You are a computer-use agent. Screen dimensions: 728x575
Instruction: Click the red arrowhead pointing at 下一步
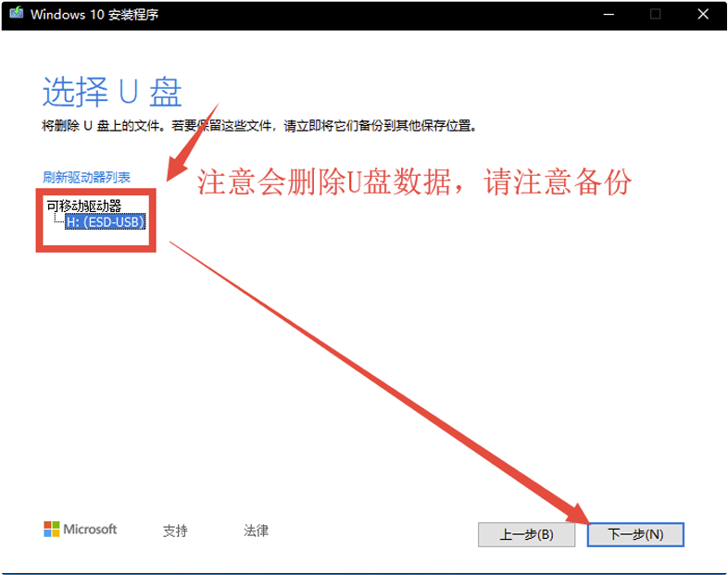coord(579,514)
